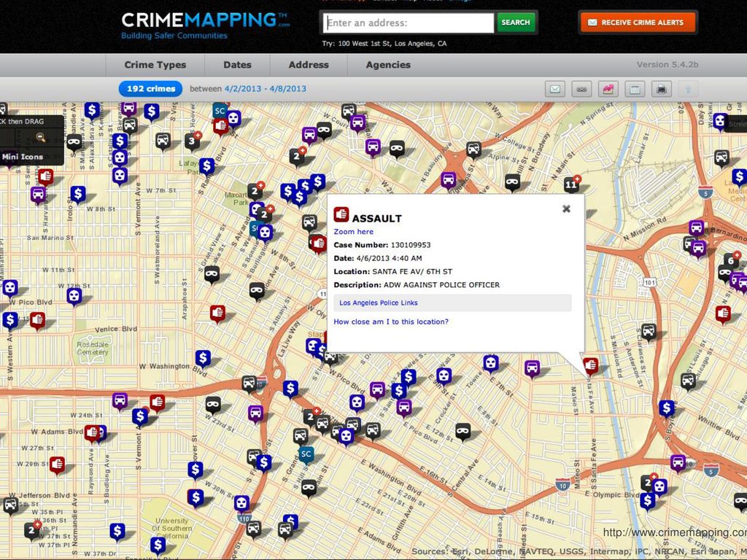The width and height of the screenshot is (747, 560).
Task: Click the Enter an address field
Action: tap(409, 23)
